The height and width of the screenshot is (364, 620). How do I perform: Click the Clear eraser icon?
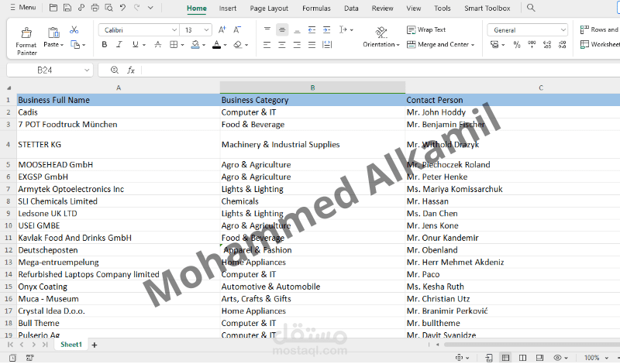click(238, 45)
